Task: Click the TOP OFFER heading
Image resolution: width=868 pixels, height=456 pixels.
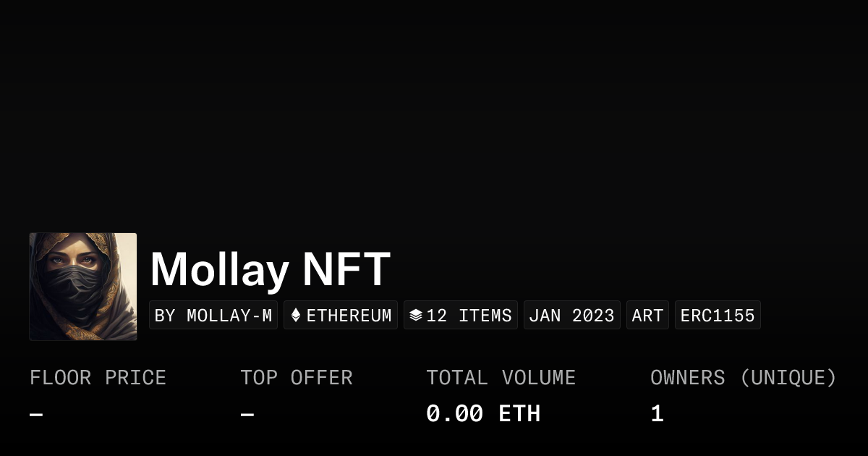Action: click(x=297, y=378)
